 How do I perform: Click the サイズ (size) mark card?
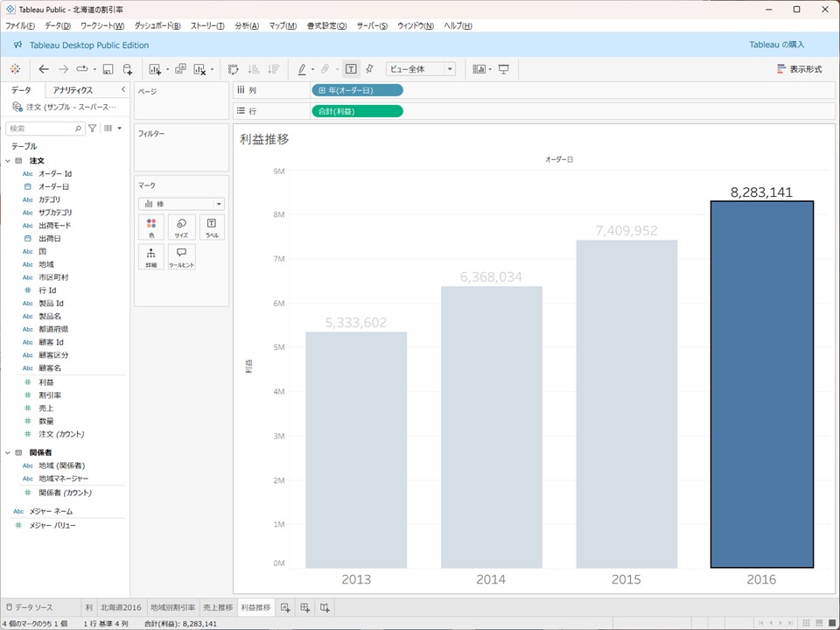point(181,227)
